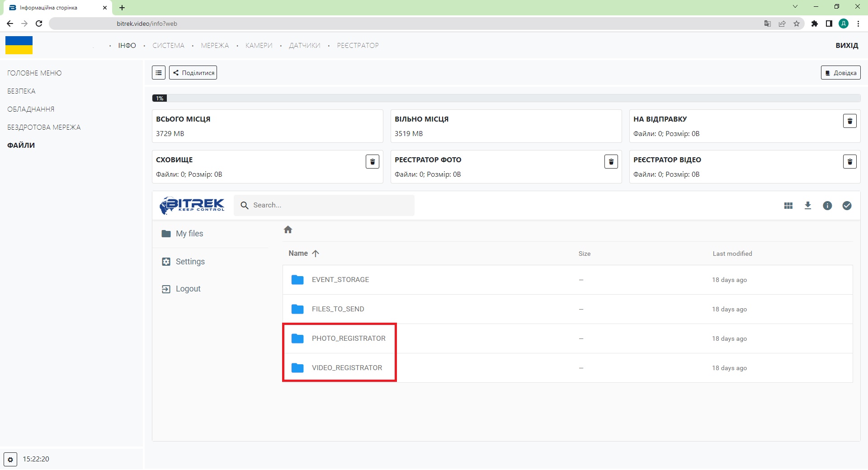Viewport: 868px width, 470px height.
Task: Clear the РЕЄСТРАТОР ФОТО trash icon
Action: [611, 161]
